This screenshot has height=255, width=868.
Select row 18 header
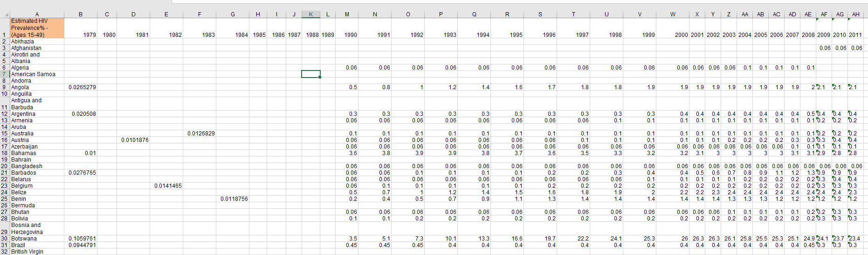(x=5, y=153)
